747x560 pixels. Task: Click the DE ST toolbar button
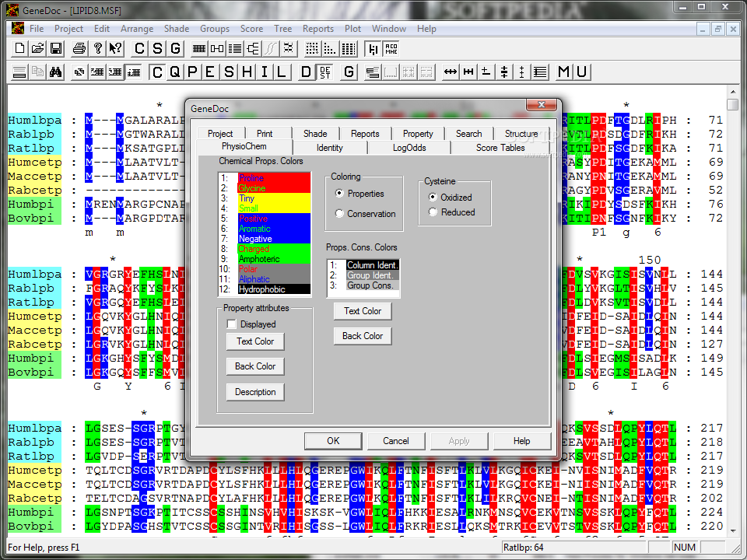tap(325, 72)
